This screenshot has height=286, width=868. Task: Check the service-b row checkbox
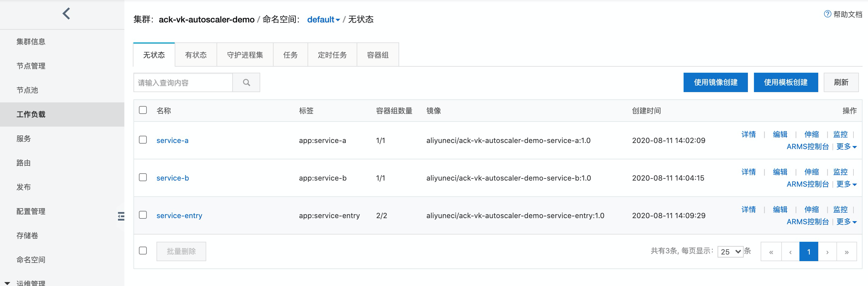[x=143, y=177]
